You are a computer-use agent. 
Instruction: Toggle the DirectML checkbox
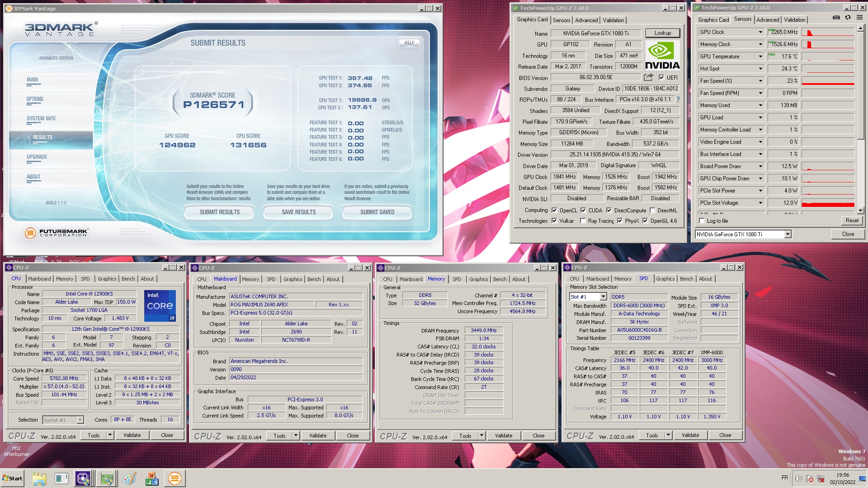coord(652,210)
